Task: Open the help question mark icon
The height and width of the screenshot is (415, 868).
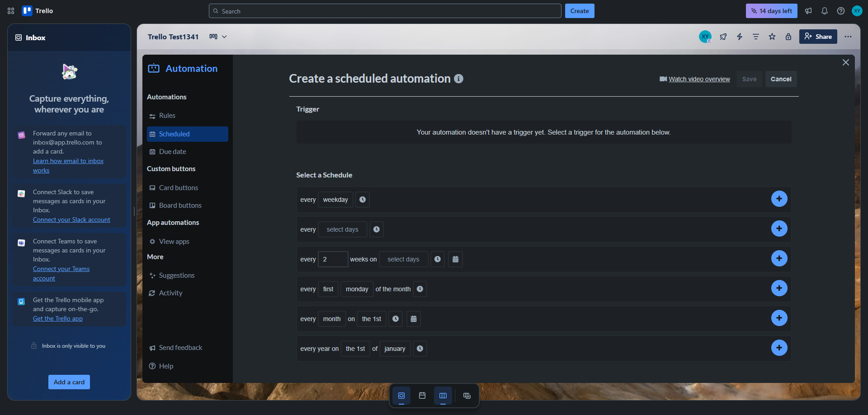Action: 841,11
